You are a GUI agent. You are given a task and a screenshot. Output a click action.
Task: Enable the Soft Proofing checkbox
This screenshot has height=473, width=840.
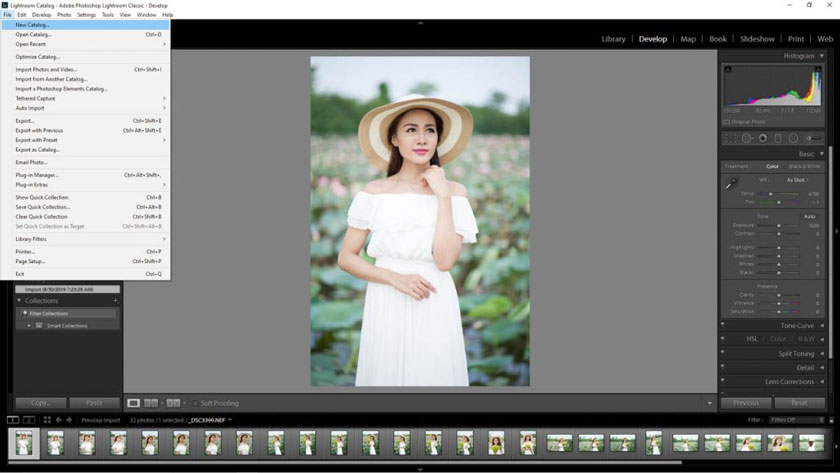pyautogui.click(x=195, y=403)
